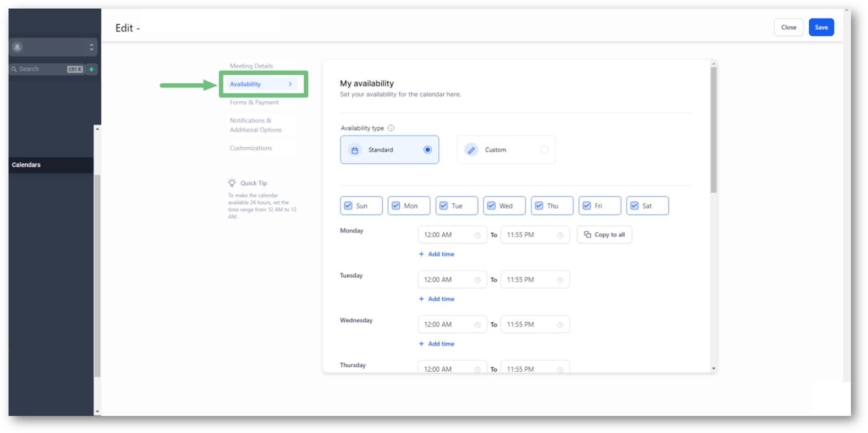Click clock icon in Monday end time

tap(560, 235)
